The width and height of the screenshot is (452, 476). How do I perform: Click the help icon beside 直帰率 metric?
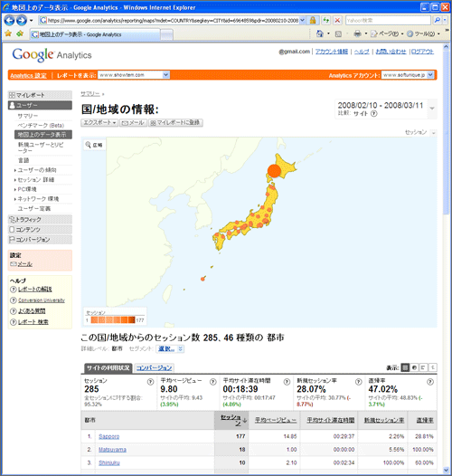(430, 382)
